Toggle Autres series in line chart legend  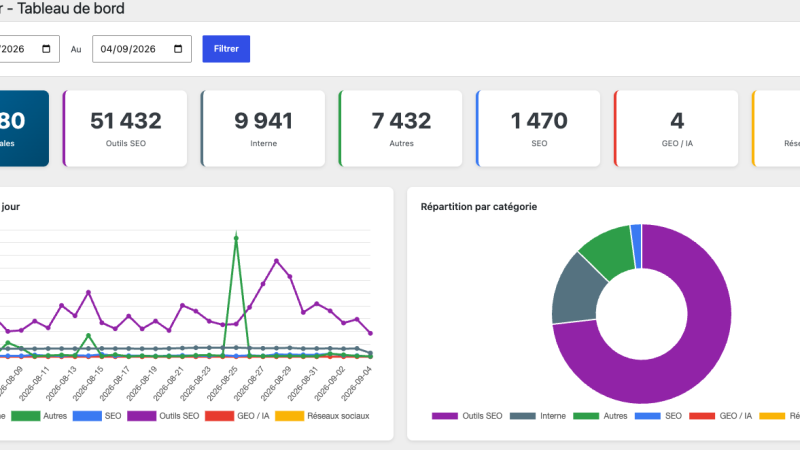[39, 416]
